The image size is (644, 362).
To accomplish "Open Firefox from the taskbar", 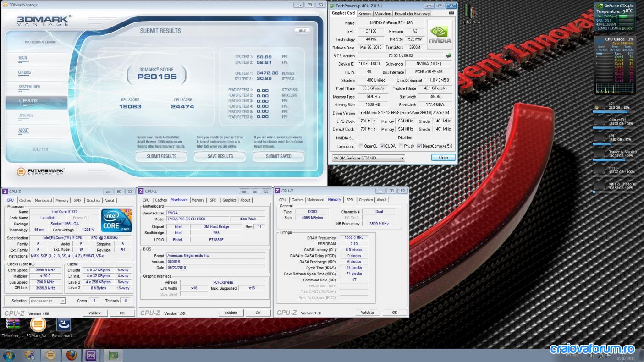I will [71, 355].
